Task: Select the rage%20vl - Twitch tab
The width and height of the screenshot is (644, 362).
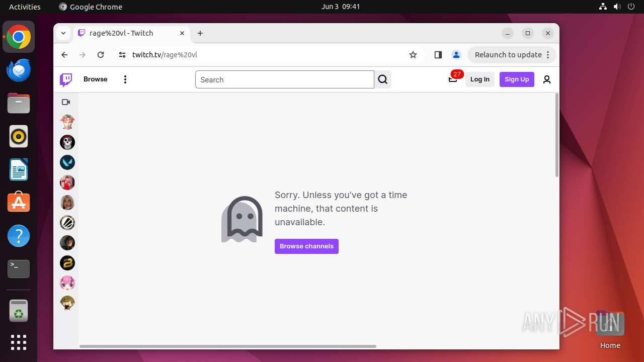Action: pos(132,33)
